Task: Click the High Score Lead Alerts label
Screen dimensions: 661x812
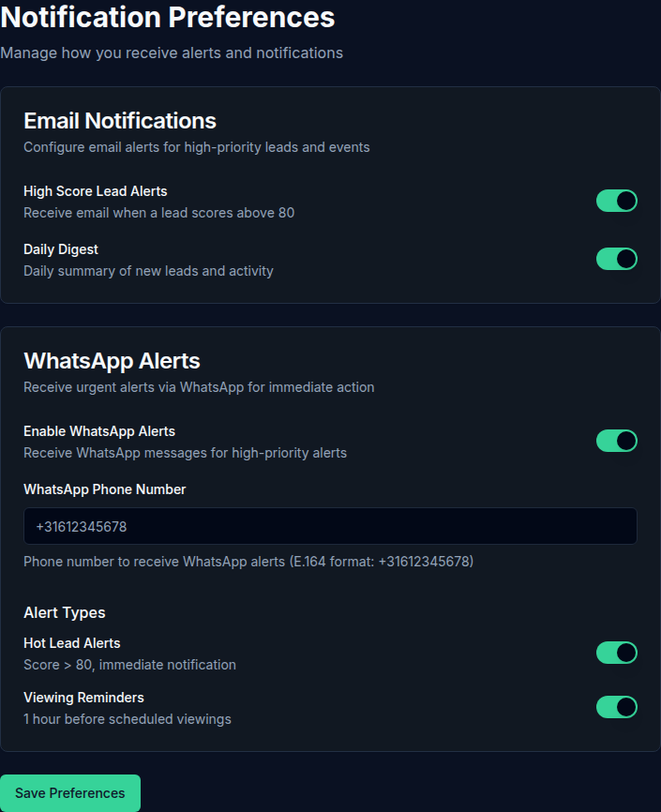Action: tap(96, 191)
